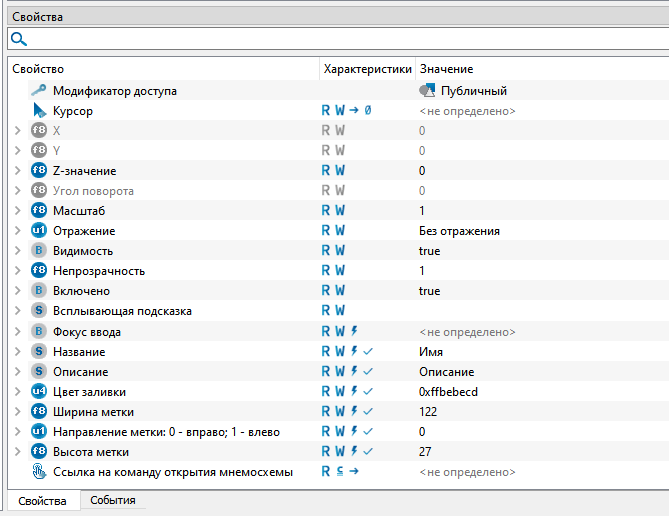Click inside the property search field
Image resolution: width=669 pixels, height=516 pixels.
pos(340,39)
